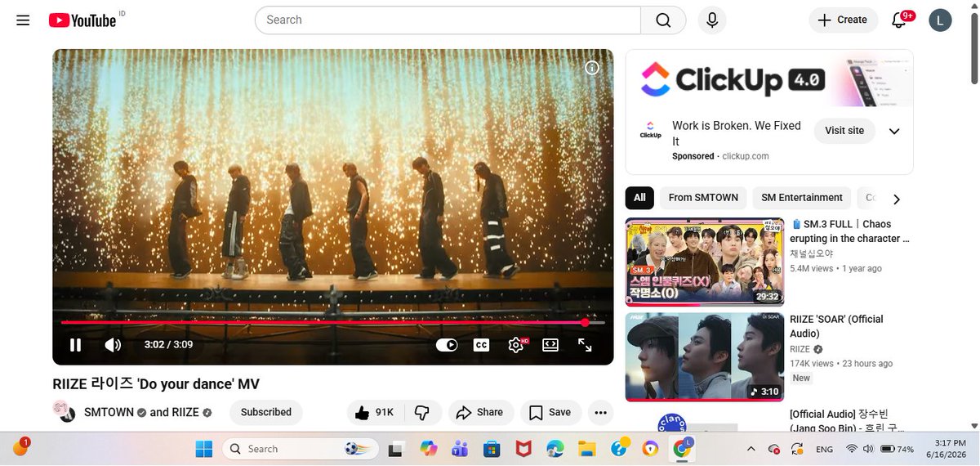
Task: Open Microsoft Store from taskbar
Action: point(492,449)
